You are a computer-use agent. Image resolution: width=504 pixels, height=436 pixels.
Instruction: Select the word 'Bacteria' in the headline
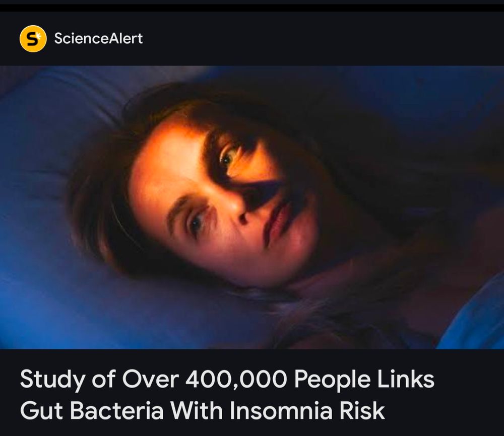[117, 411]
